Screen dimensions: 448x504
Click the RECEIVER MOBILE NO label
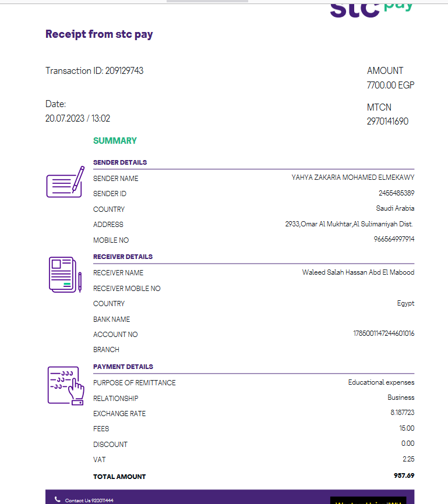point(127,289)
